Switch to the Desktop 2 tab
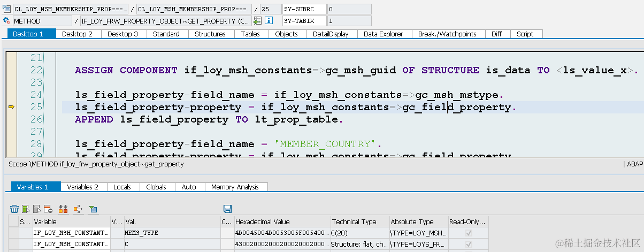This screenshot has height=252, width=644. tap(77, 34)
